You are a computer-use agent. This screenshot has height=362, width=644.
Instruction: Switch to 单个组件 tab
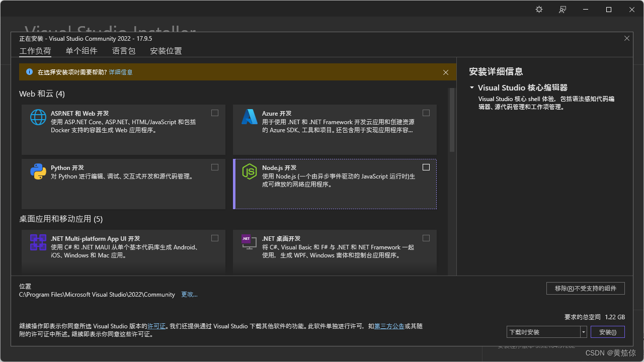coord(82,51)
